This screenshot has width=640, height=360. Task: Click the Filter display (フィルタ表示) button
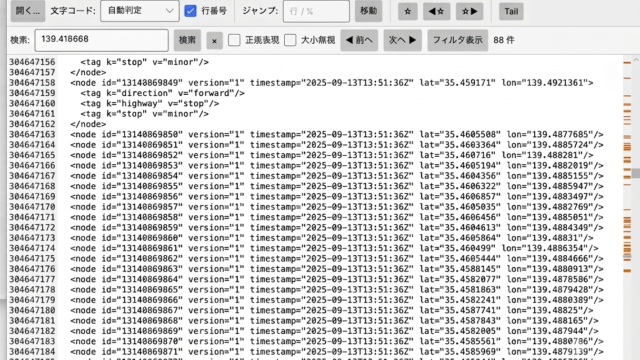pos(458,40)
